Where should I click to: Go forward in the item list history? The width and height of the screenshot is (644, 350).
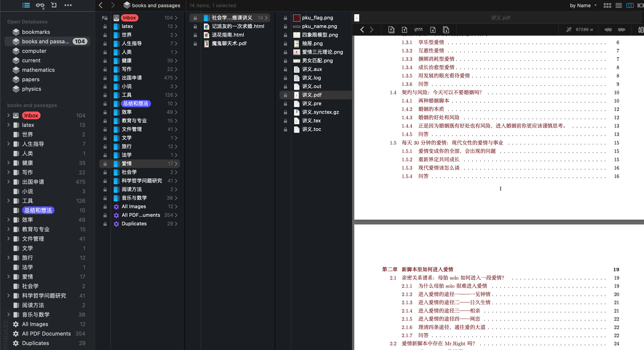[113, 5]
